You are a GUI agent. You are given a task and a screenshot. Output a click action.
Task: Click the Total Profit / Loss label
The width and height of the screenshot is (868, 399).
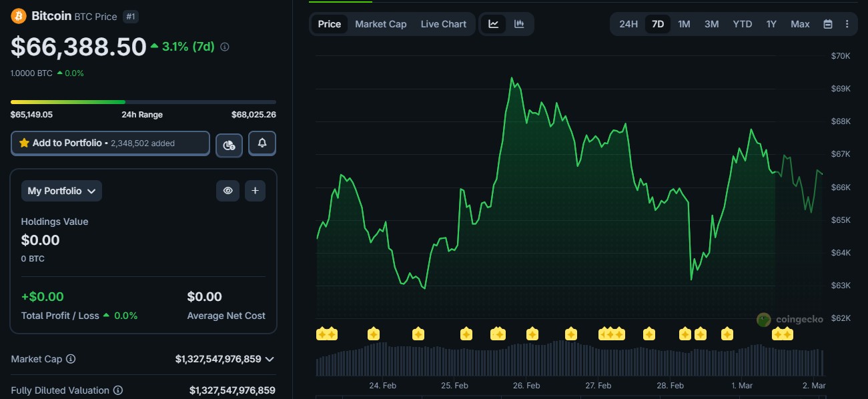pos(60,316)
